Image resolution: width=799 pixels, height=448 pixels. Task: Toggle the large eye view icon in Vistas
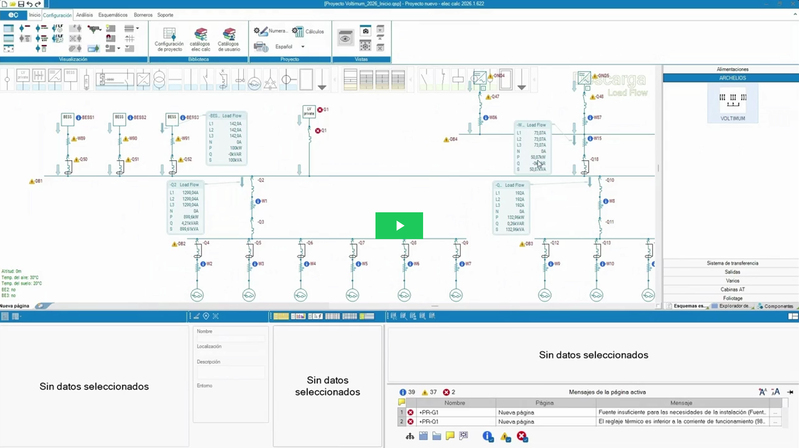click(x=345, y=39)
